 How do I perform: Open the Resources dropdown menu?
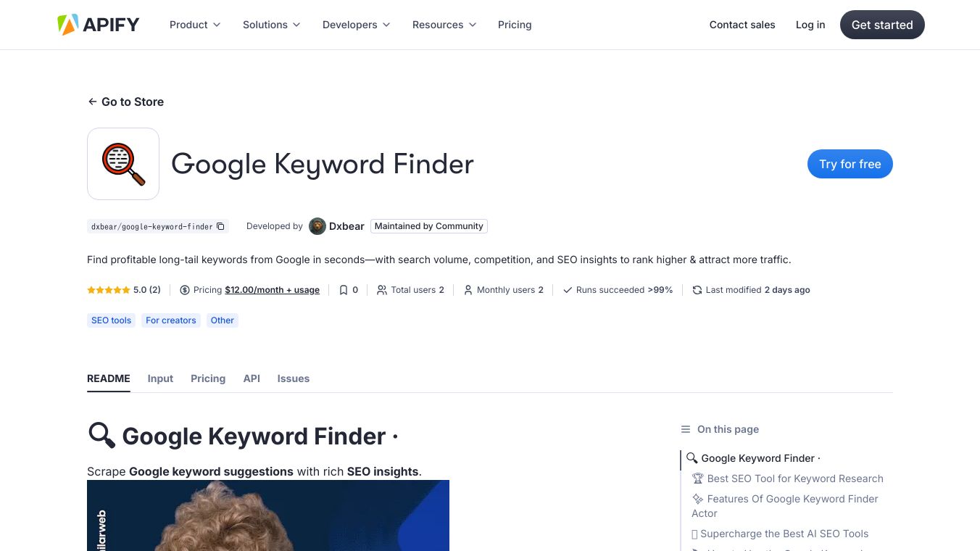(444, 25)
